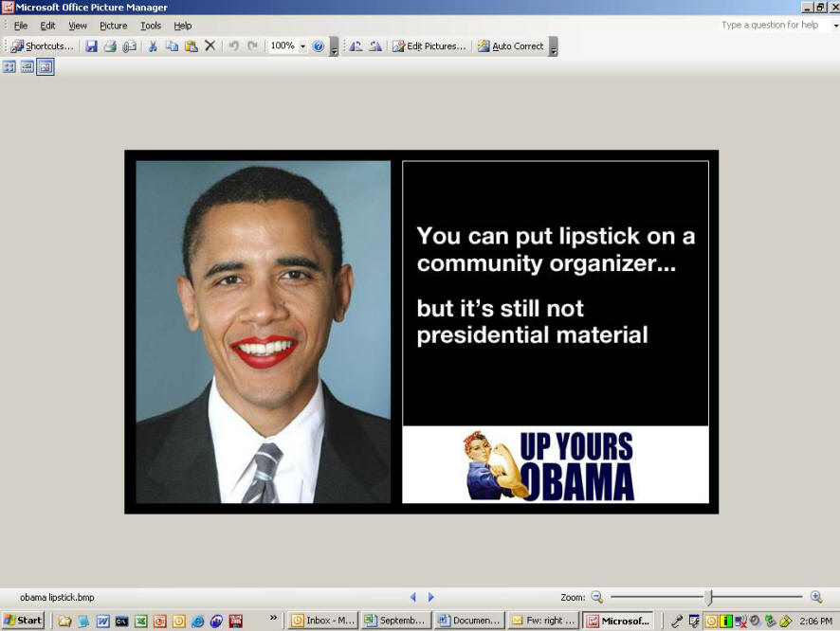Select Single Picture view

(x=46, y=66)
